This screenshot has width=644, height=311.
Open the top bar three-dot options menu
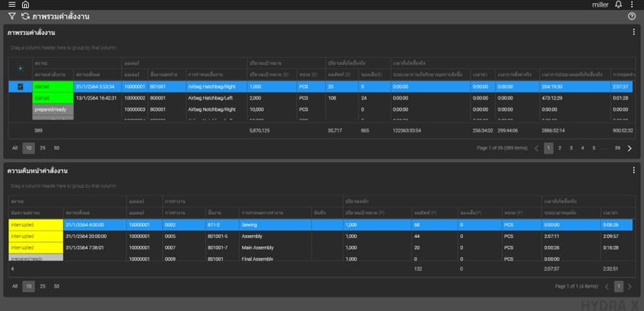[632, 5]
